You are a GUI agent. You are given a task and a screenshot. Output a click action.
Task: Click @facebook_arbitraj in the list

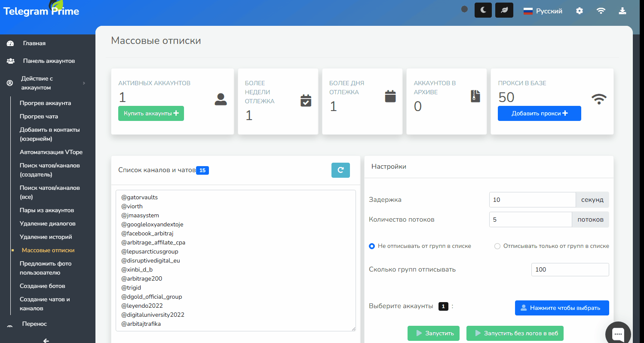(147, 233)
